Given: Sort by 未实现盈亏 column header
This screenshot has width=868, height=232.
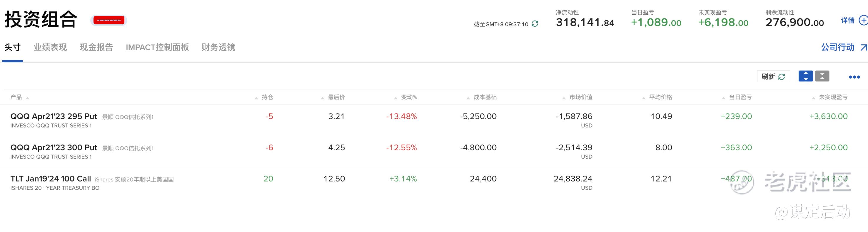Looking at the screenshot, I should 833,97.
